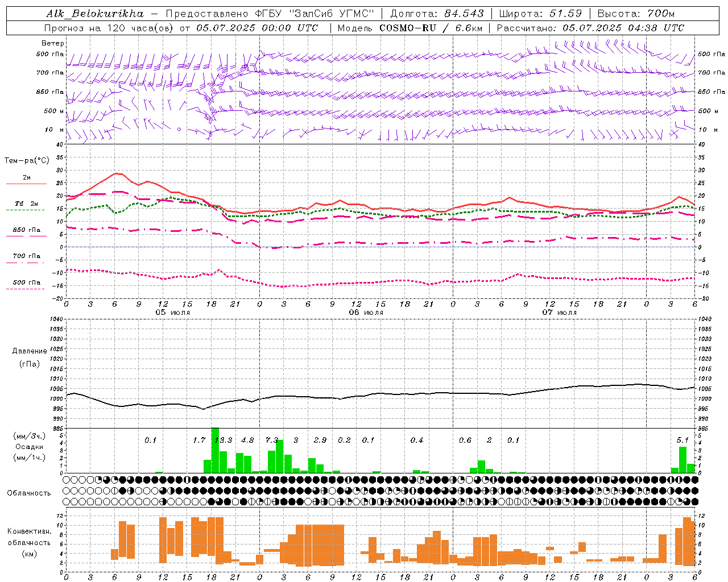The width and height of the screenshot is (728, 582).
Task: Click the altitude text 'Высота: 700м'
Action: (x=636, y=14)
